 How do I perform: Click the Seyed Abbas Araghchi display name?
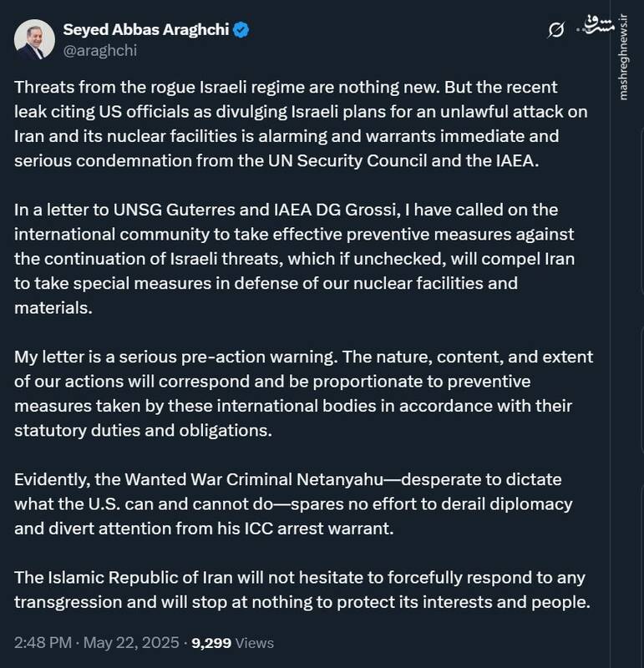coord(147,30)
